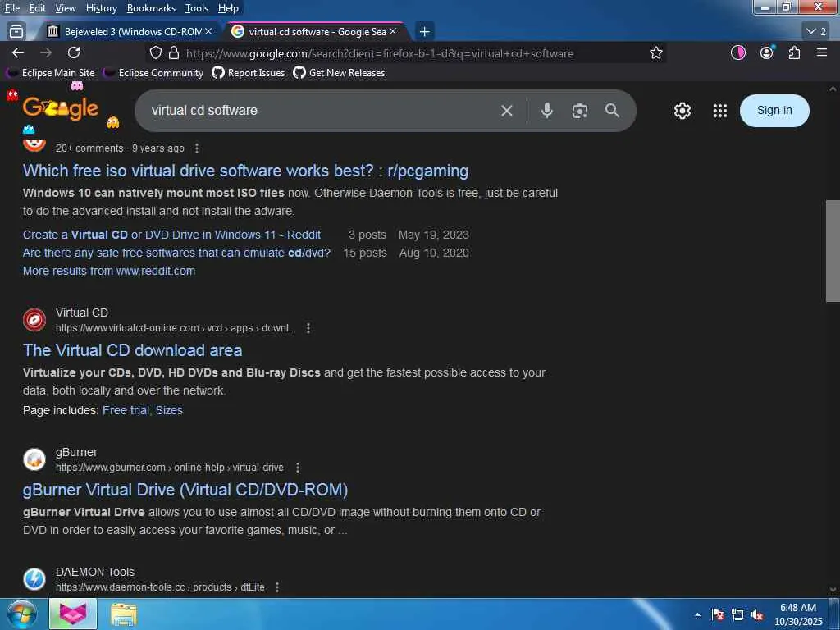
Task: Open Eclipse Main Site bookmark
Action: pyautogui.click(x=50, y=73)
